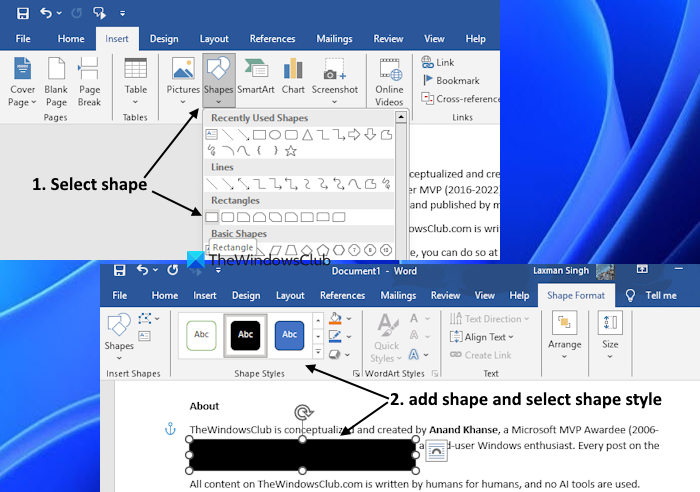
Task: Choose the Oval in Recently Used Shapes
Action: tap(275, 134)
